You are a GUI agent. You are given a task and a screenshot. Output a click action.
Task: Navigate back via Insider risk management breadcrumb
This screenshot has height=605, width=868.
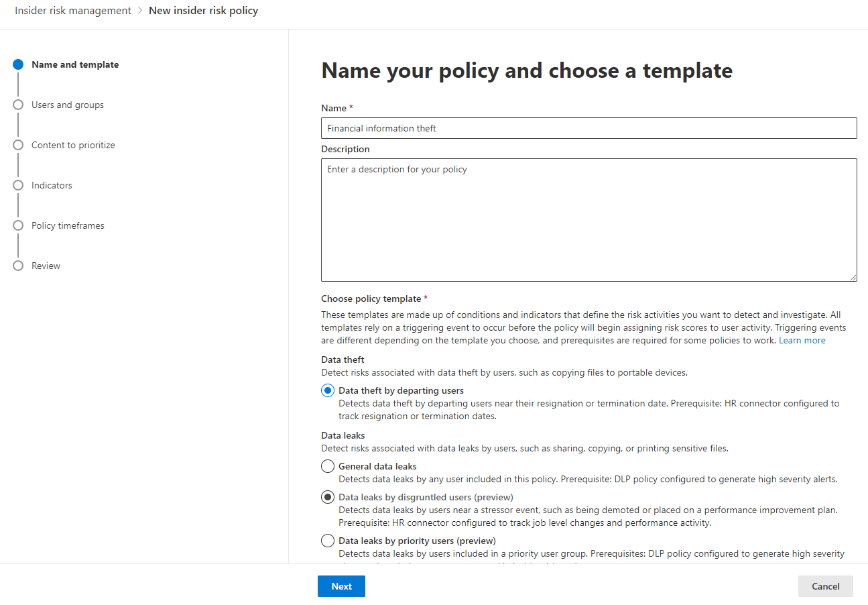(x=72, y=10)
